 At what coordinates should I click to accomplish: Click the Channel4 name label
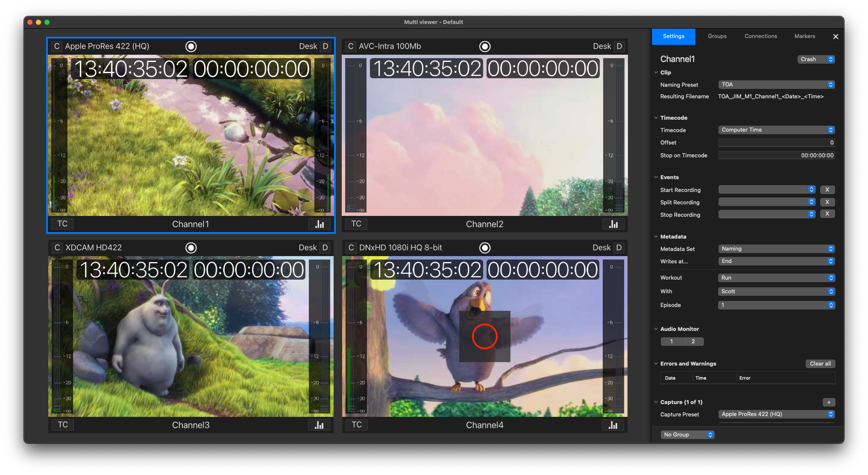484,425
